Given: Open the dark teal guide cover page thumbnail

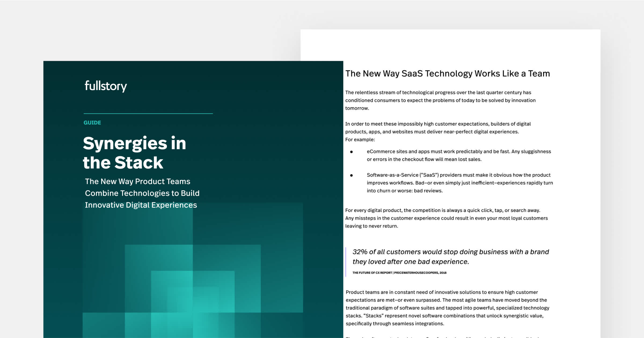Looking at the screenshot, I should tap(193, 199).
